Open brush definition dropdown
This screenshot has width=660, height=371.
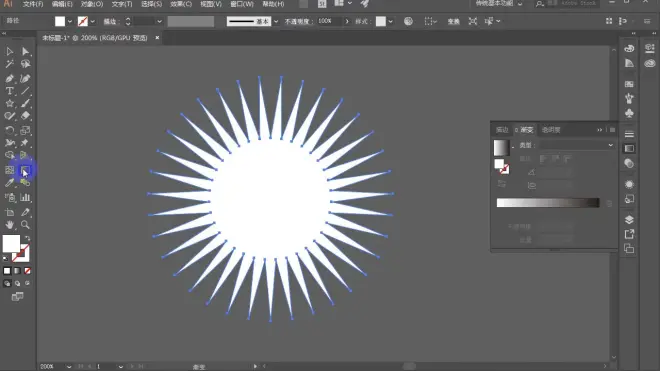pyautogui.click(x=276, y=21)
